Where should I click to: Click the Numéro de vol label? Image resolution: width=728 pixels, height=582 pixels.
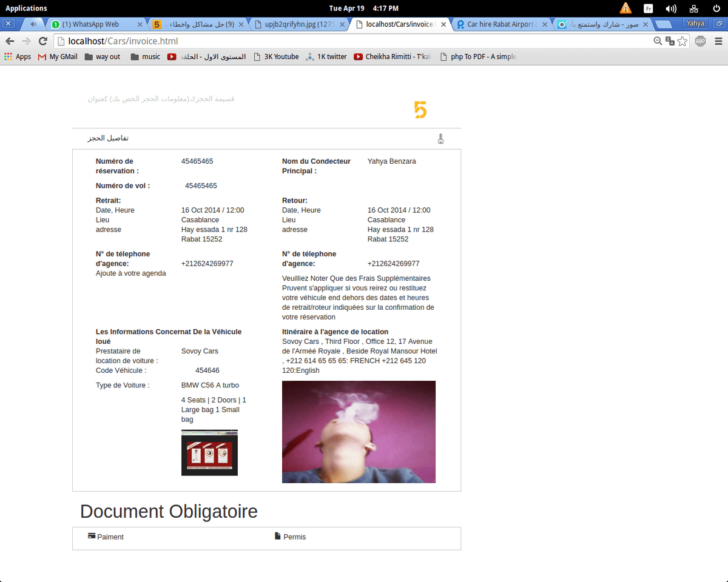coord(123,186)
